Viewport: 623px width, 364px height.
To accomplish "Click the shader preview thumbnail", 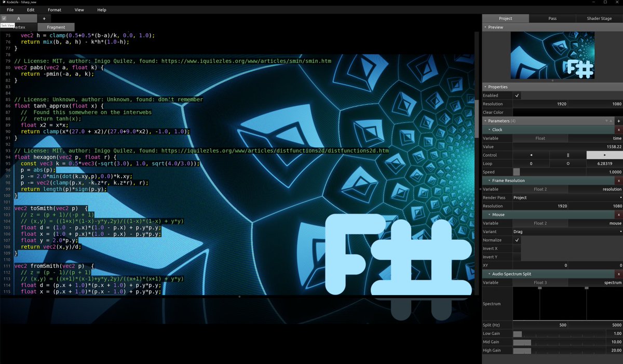I will point(552,55).
